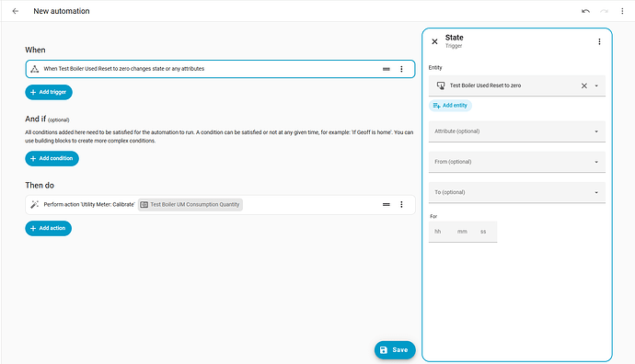
Task: Click the undo icon in header
Action: (585, 11)
